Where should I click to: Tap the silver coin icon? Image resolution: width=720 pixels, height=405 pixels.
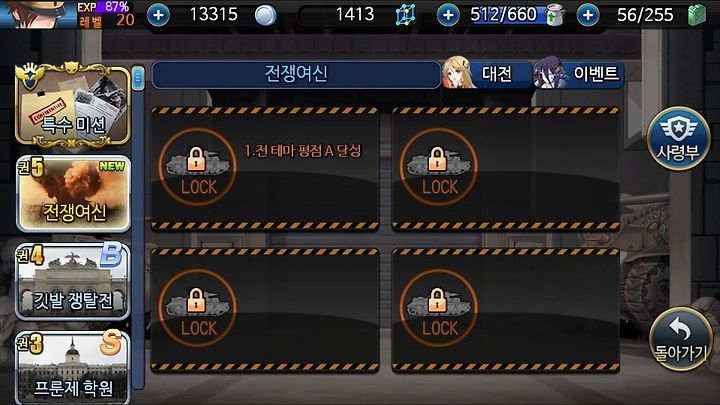[x=265, y=15]
